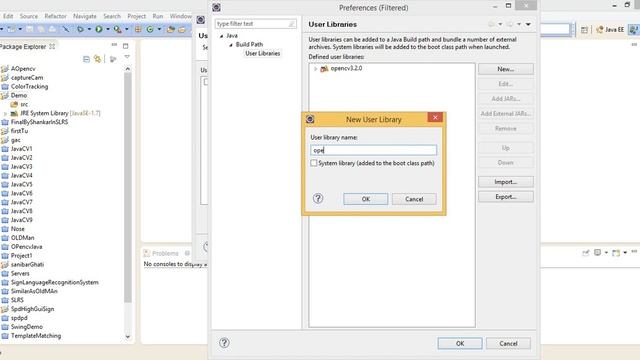This screenshot has width=640, height=360.
Task: Open the External Tools dropdown arrow
Action: 127,29
